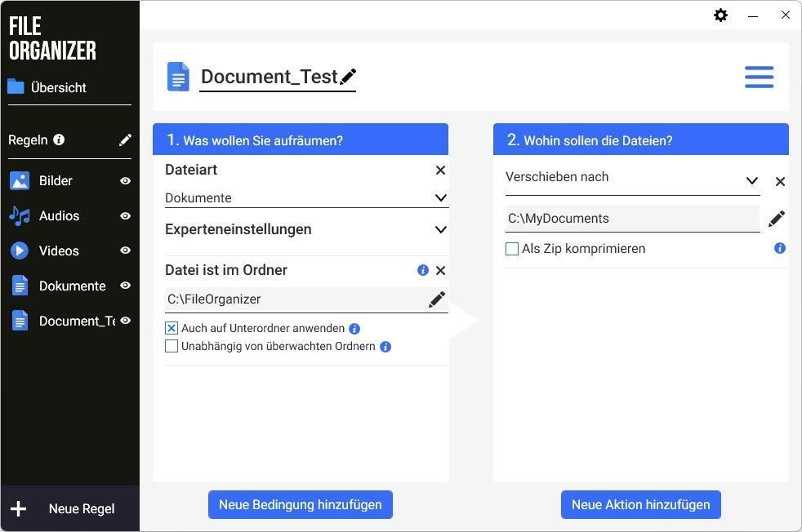Viewport: 802px width, 532px height.
Task: Show info for 'Als Zip komprimieren'
Action: (779, 248)
